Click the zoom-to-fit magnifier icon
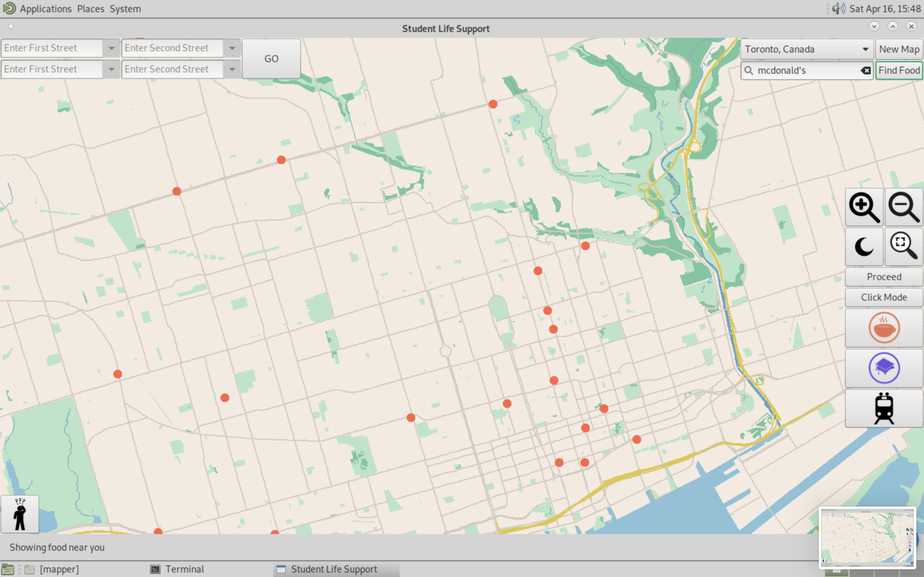 click(x=903, y=247)
